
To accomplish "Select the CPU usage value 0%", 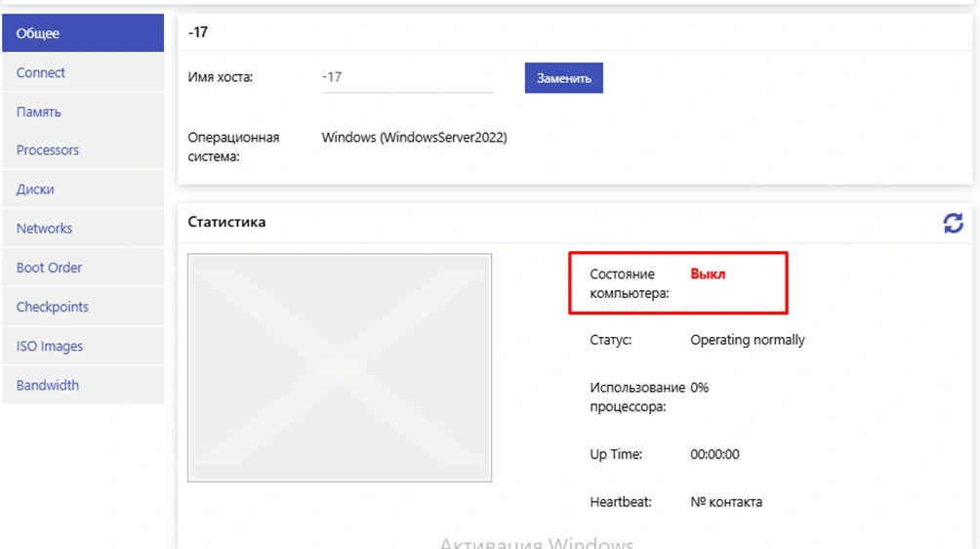I will (700, 388).
